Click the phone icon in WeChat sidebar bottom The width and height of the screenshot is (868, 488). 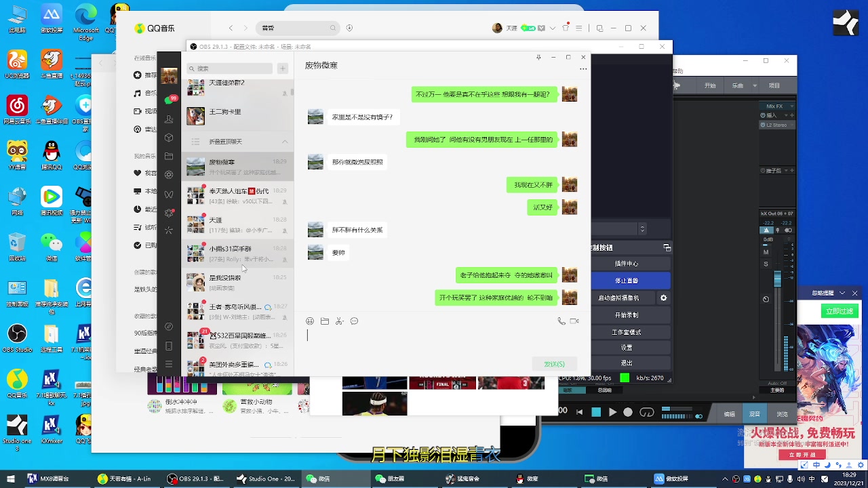click(x=169, y=346)
